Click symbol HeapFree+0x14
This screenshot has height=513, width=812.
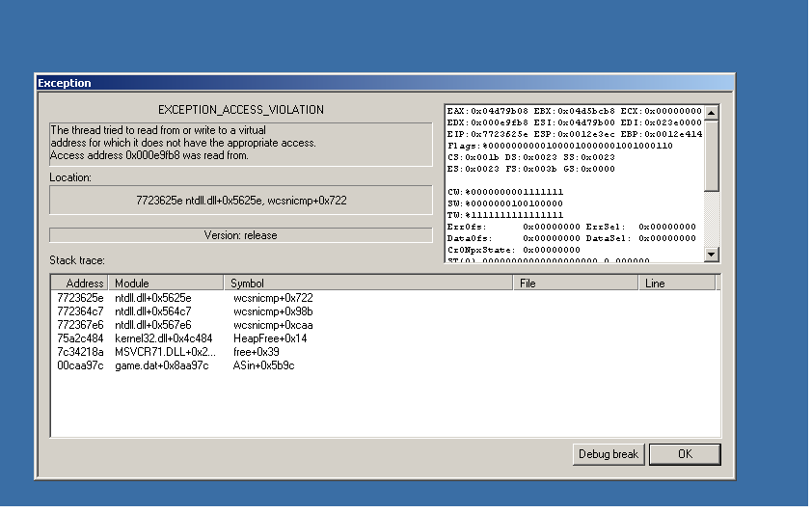(x=270, y=338)
